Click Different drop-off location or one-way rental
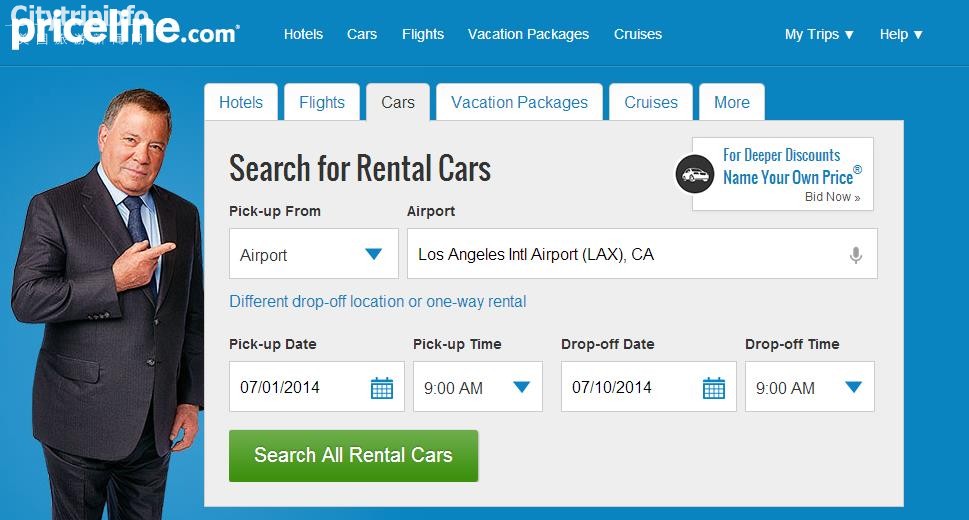Viewport: 969px width, 520px height. point(378,302)
